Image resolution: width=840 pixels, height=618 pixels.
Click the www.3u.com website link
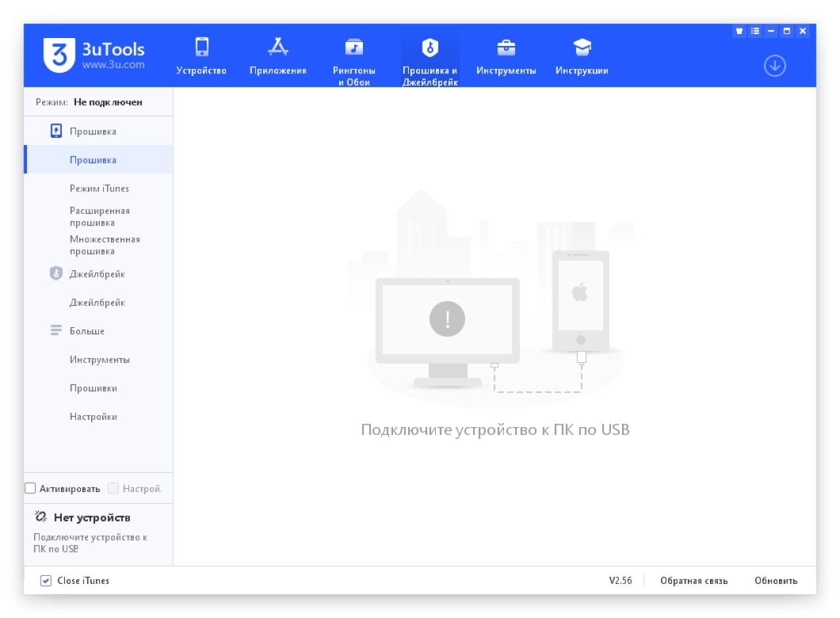(113, 65)
